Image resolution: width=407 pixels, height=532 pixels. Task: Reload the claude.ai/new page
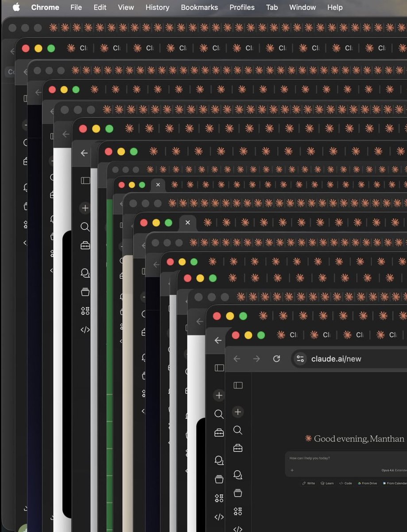[276, 359]
